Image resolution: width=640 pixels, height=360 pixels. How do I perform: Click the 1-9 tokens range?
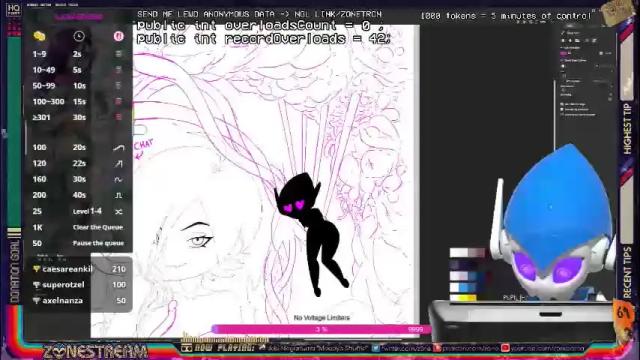pyautogui.click(x=39, y=54)
